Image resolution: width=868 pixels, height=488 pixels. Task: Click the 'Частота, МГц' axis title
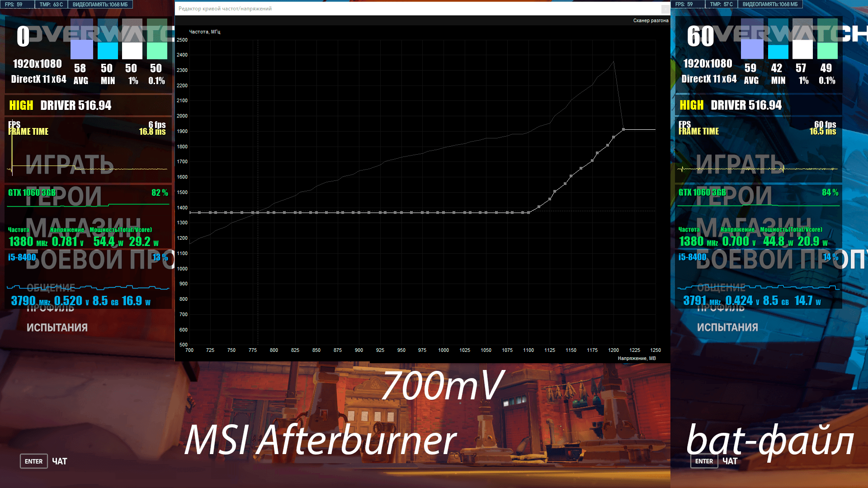[205, 32]
